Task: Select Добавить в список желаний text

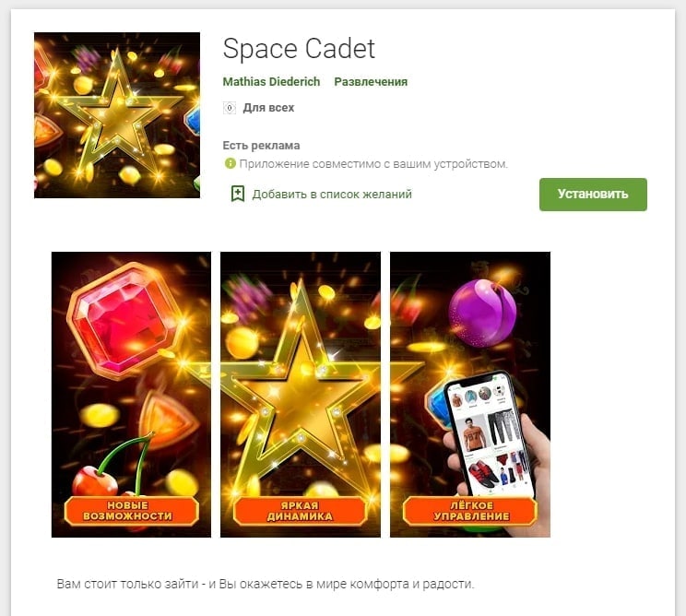Action: 332,195
